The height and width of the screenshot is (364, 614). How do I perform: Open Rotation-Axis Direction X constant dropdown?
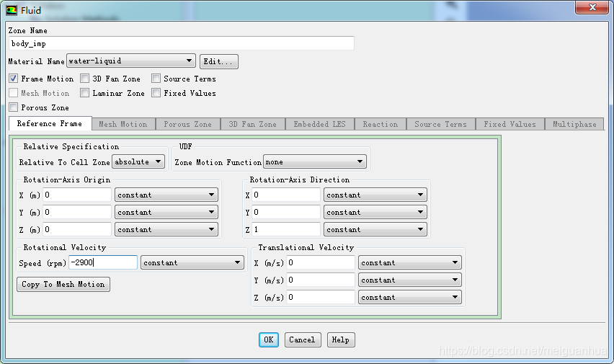[375, 195]
